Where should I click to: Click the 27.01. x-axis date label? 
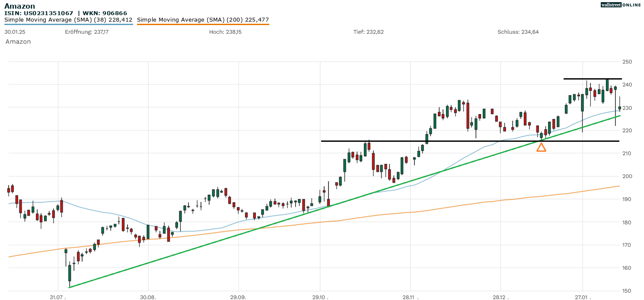point(583,298)
